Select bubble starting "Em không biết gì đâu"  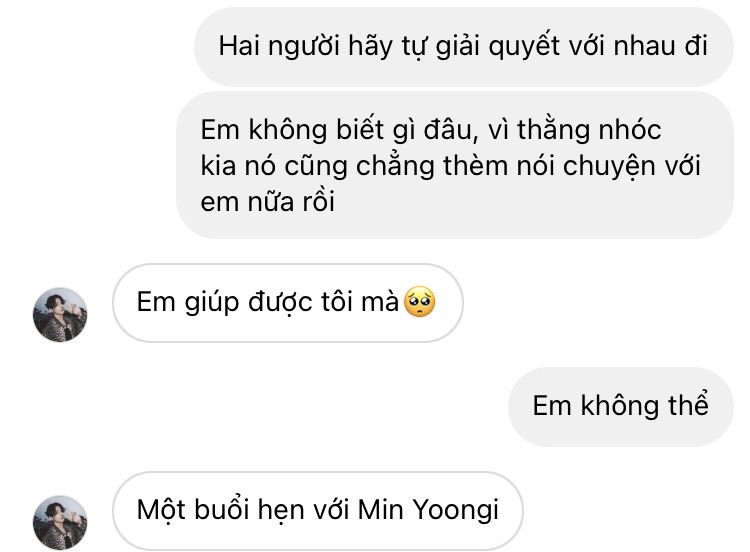tap(455, 165)
